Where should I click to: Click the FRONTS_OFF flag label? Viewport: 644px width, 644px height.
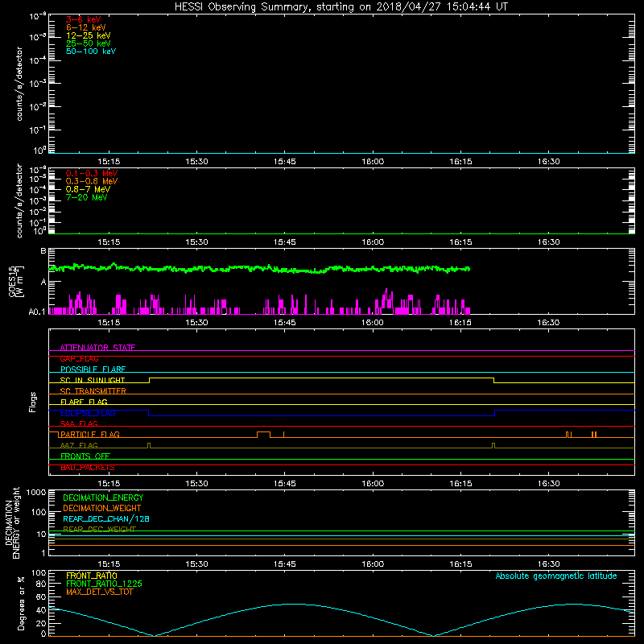85,456
